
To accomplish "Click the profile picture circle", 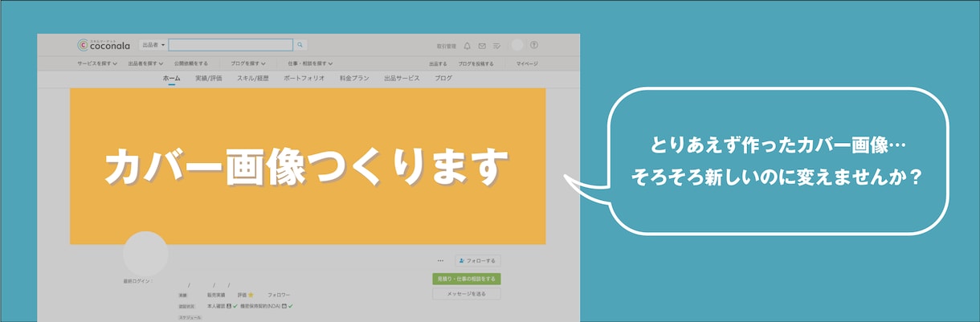I will [145, 254].
